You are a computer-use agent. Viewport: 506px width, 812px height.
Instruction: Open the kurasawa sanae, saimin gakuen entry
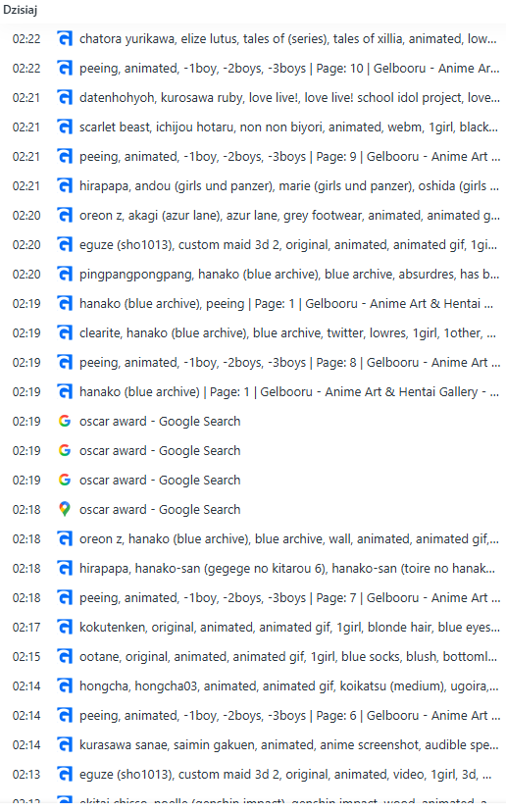click(289, 744)
